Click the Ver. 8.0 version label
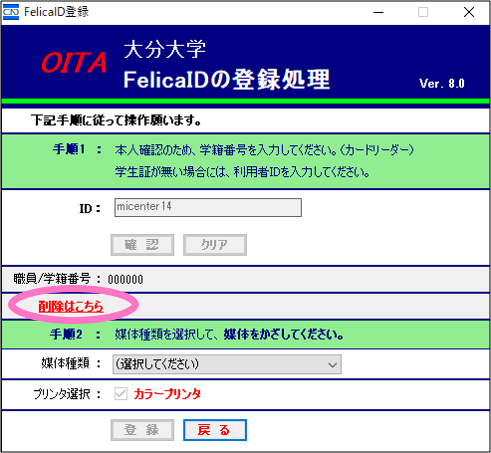491x453 pixels. pos(442,83)
